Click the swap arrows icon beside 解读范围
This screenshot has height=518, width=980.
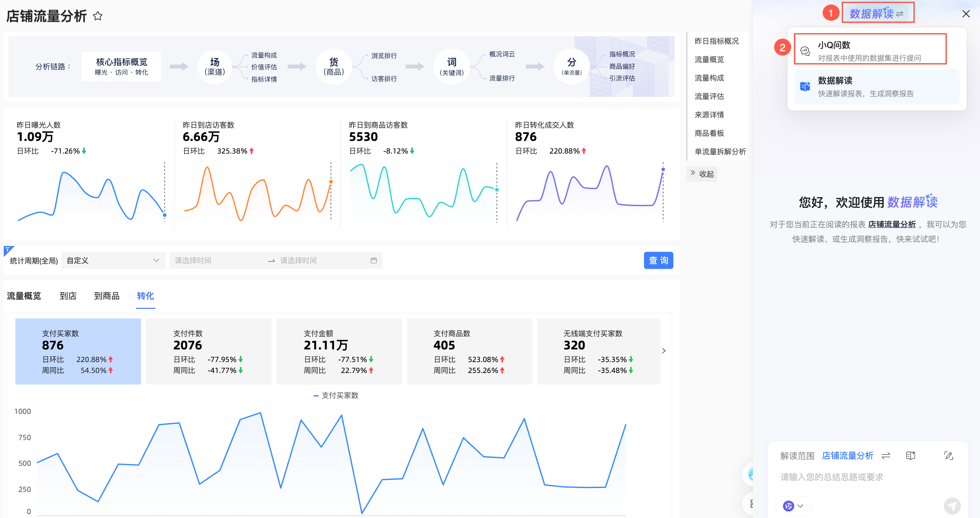coord(886,456)
